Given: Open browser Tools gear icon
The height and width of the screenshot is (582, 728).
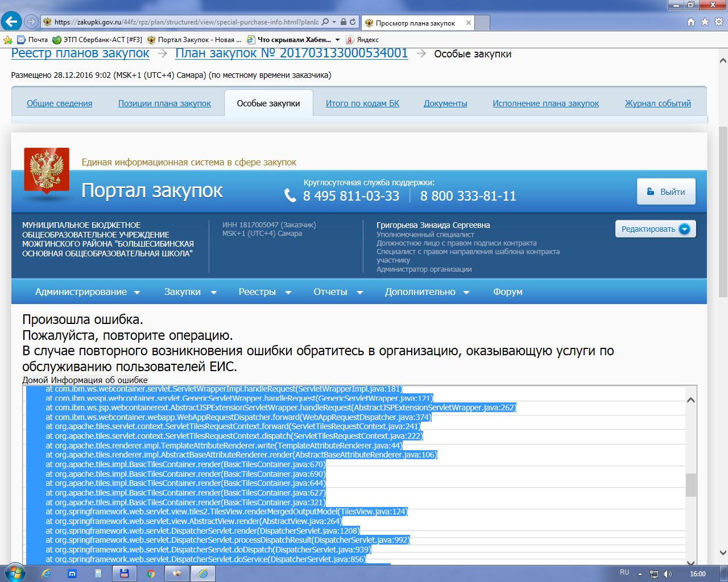Looking at the screenshot, I should point(718,22).
